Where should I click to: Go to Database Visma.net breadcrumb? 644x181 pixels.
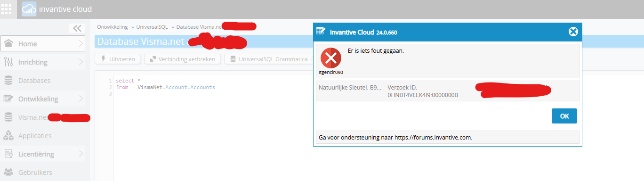[199, 27]
